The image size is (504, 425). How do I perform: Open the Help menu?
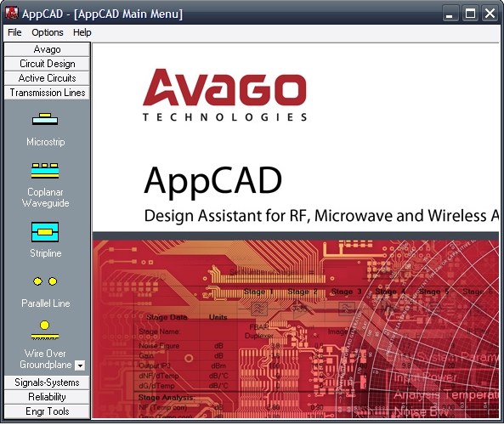coord(82,32)
